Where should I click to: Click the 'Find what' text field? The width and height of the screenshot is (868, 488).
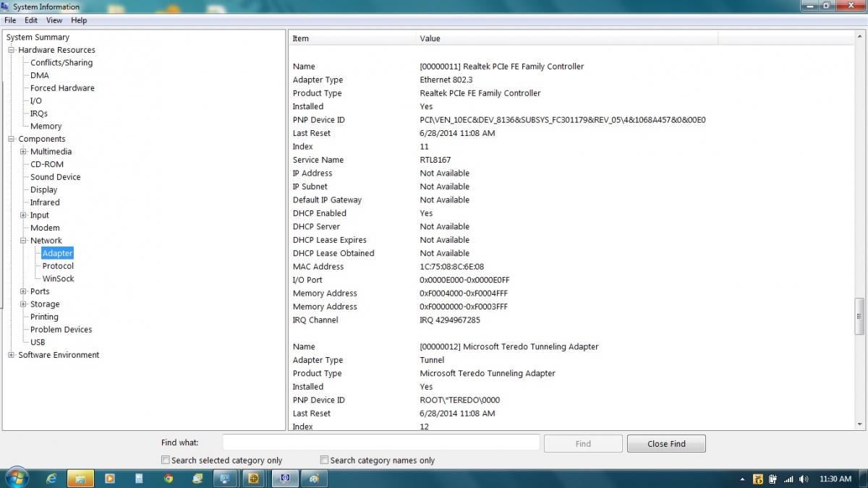pos(381,442)
